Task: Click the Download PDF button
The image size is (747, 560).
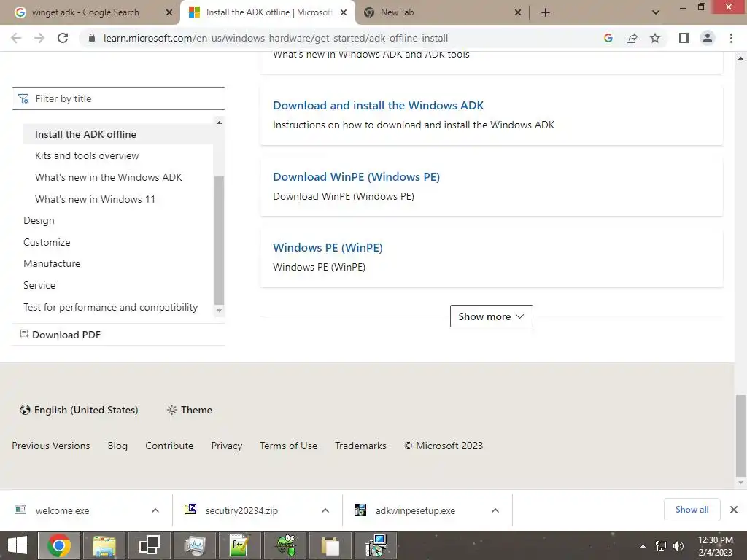Action: 61,335
